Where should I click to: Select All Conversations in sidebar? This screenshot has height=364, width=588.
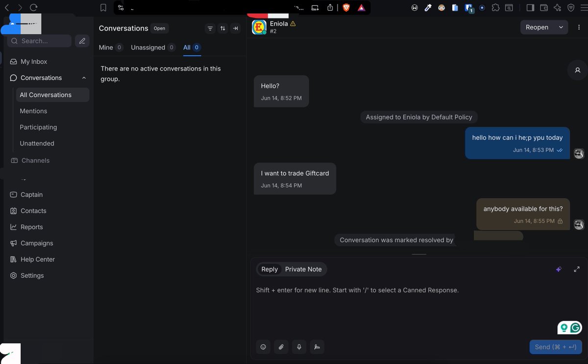point(52,95)
